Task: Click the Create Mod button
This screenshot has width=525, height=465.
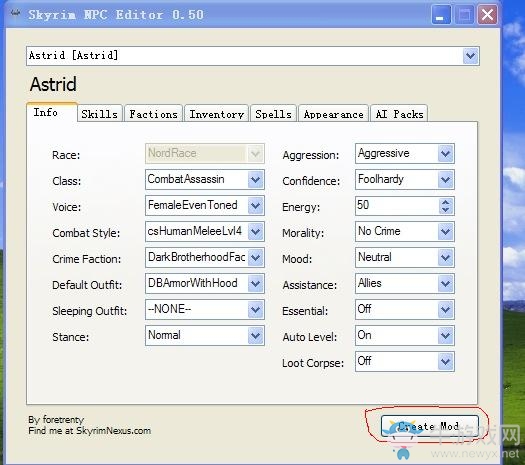Action: [x=430, y=426]
